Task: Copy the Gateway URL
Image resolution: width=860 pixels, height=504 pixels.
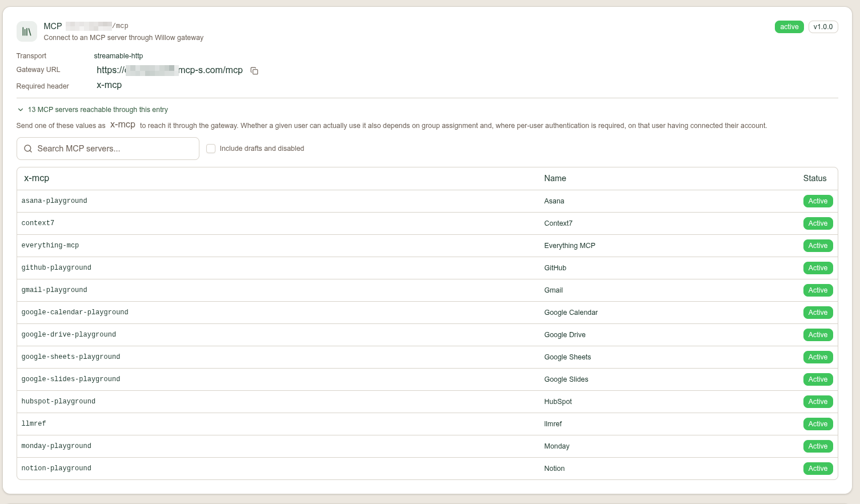Action: click(254, 71)
